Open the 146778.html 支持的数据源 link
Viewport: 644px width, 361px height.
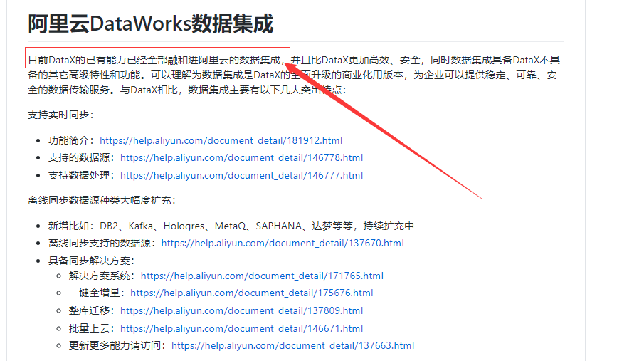click(x=241, y=158)
